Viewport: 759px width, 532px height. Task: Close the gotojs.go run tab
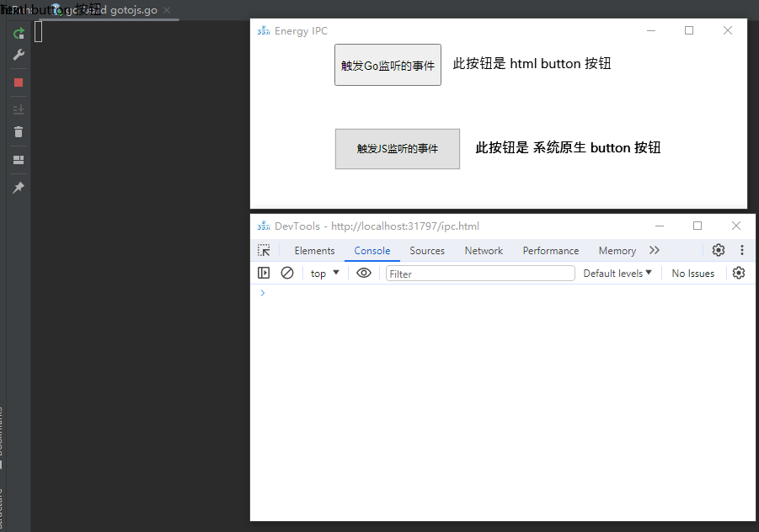click(x=167, y=9)
